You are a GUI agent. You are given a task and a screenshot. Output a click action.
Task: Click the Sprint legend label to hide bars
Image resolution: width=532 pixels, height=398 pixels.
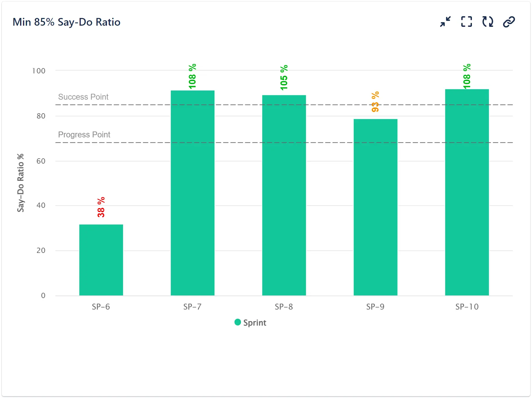click(255, 323)
